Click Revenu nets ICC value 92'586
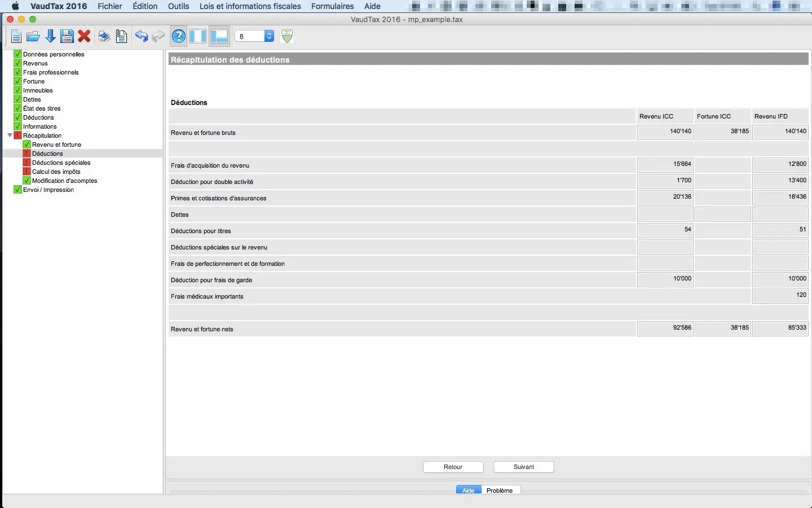The image size is (812, 508). coord(665,329)
